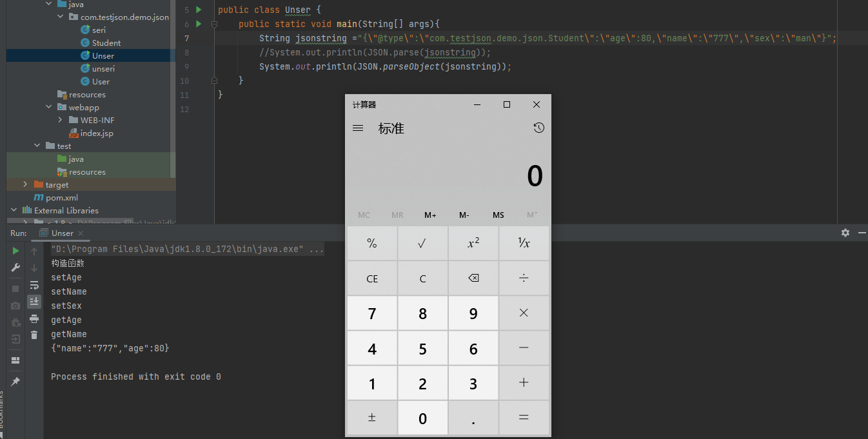This screenshot has width=868, height=439.
Task: Rerun Unser in the Run panel
Action: click(x=16, y=251)
